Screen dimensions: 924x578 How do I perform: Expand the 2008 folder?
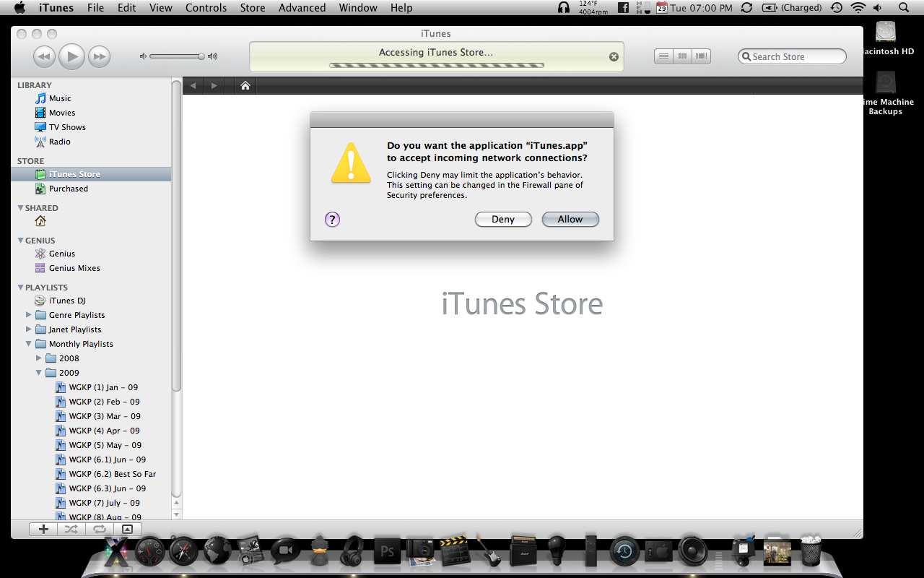[39, 358]
